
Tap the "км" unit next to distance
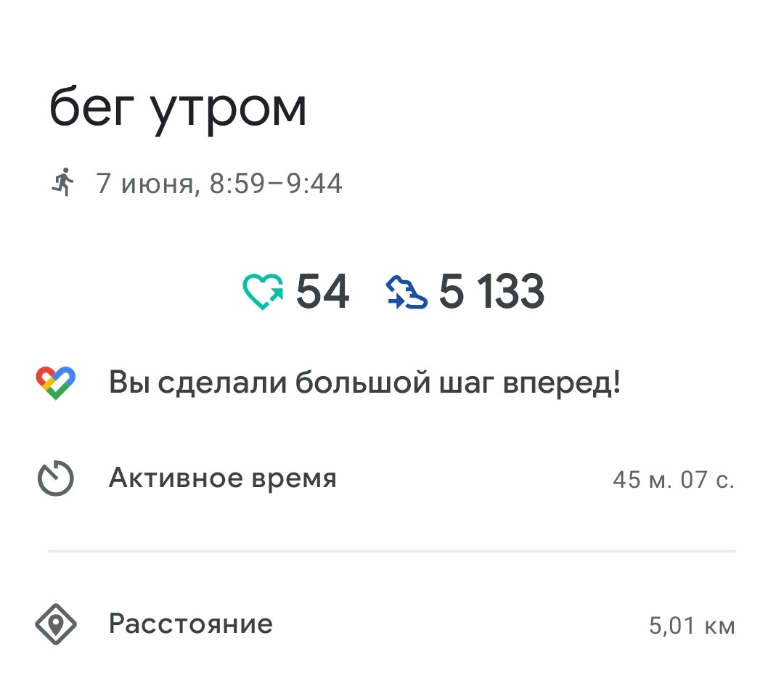[720, 626]
